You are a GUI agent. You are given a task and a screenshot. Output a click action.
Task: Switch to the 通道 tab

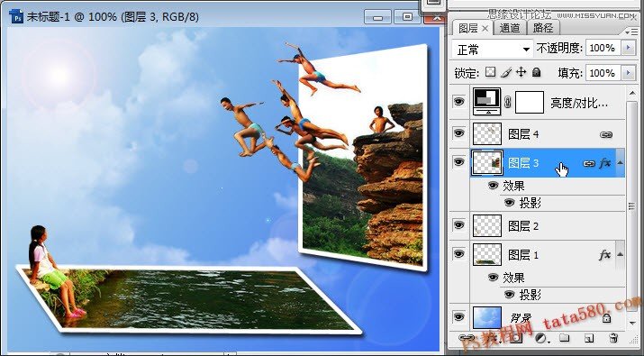pyautogui.click(x=510, y=28)
